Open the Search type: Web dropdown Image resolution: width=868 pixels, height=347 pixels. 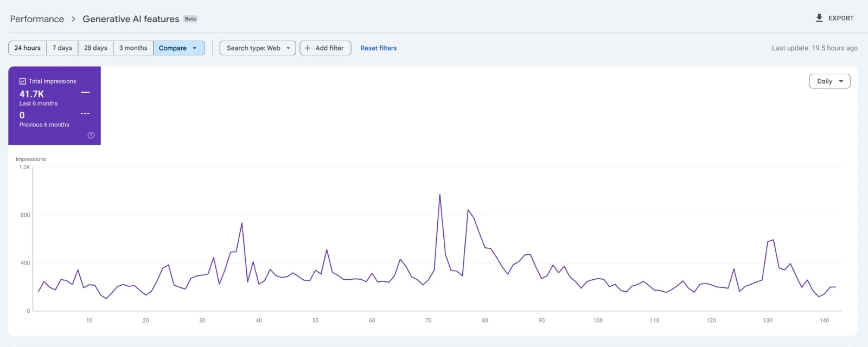click(x=258, y=48)
